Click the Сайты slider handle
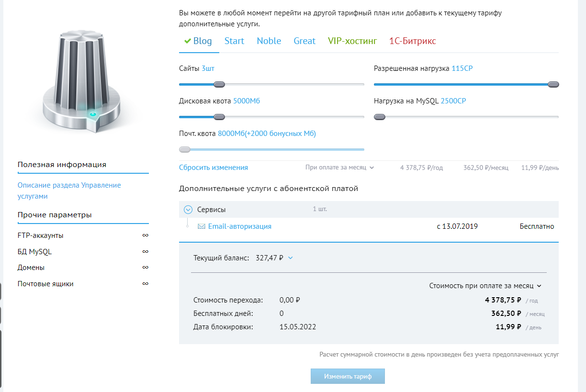The height and width of the screenshot is (392, 586). tap(219, 85)
